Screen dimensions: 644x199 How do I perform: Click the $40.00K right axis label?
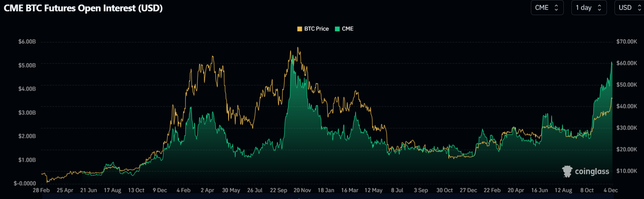point(627,106)
